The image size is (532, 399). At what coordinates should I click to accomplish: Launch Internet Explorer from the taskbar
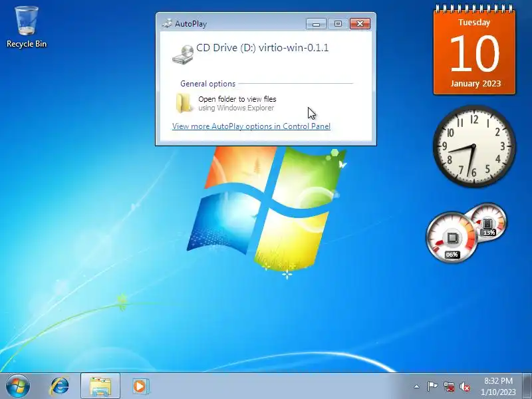(x=60, y=386)
